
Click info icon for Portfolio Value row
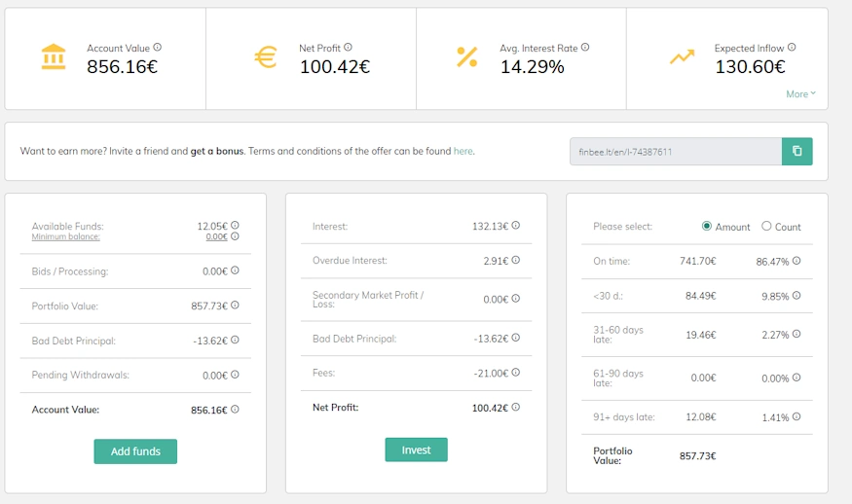pos(235,306)
